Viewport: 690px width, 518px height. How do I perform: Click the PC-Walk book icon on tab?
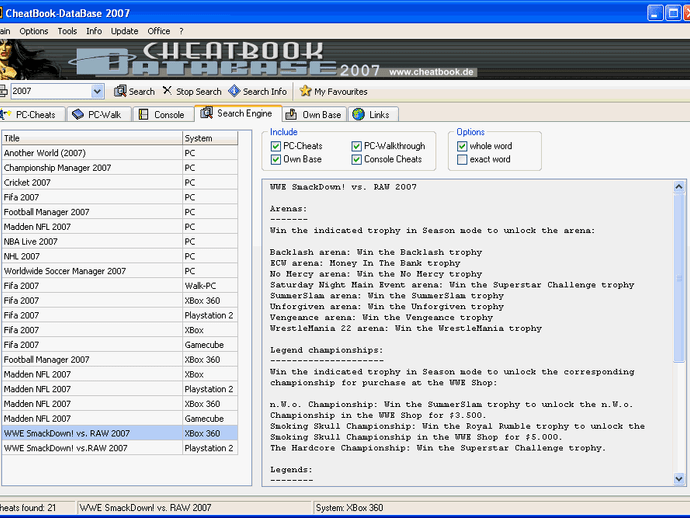pyautogui.click(x=78, y=114)
